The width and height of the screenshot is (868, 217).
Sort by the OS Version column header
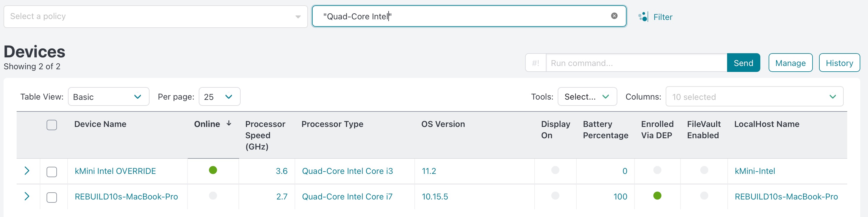click(443, 124)
